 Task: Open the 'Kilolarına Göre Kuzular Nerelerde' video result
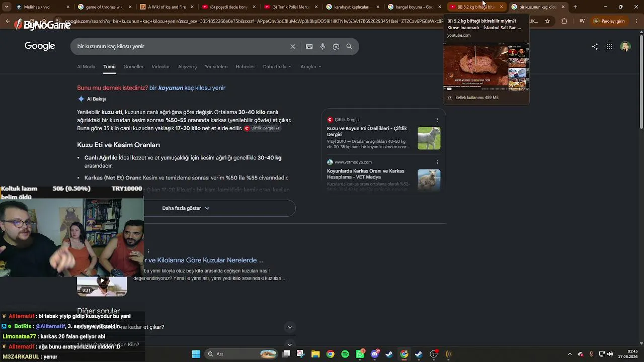point(203,260)
